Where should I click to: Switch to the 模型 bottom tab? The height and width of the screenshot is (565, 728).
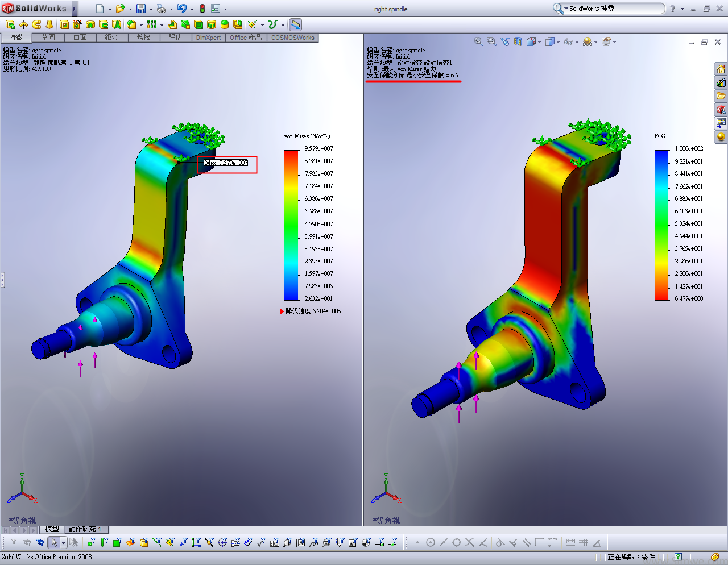[x=52, y=529]
